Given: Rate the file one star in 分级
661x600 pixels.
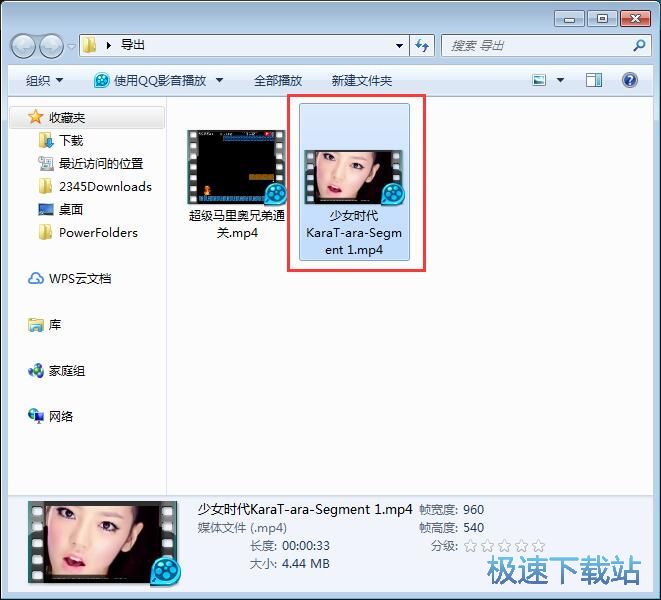Looking at the screenshot, I should (x=470, y=546).
